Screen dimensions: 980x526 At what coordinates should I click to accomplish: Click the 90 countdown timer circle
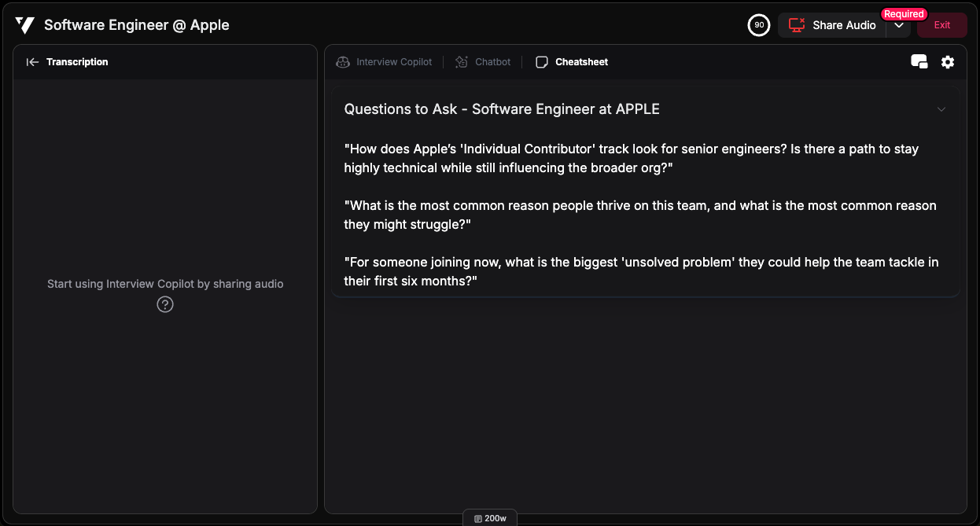(x=758, y=25)
